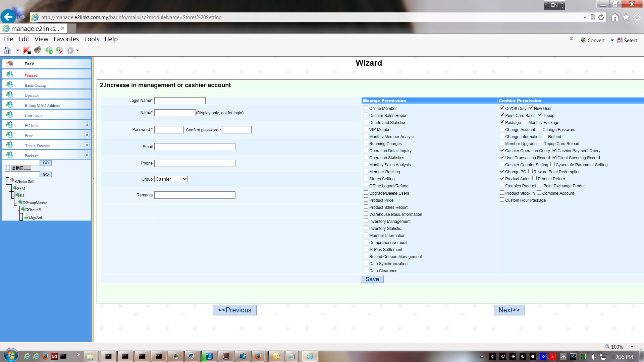Click the Login Name input field
Viewport: 644px width, 362px height.
180,101
